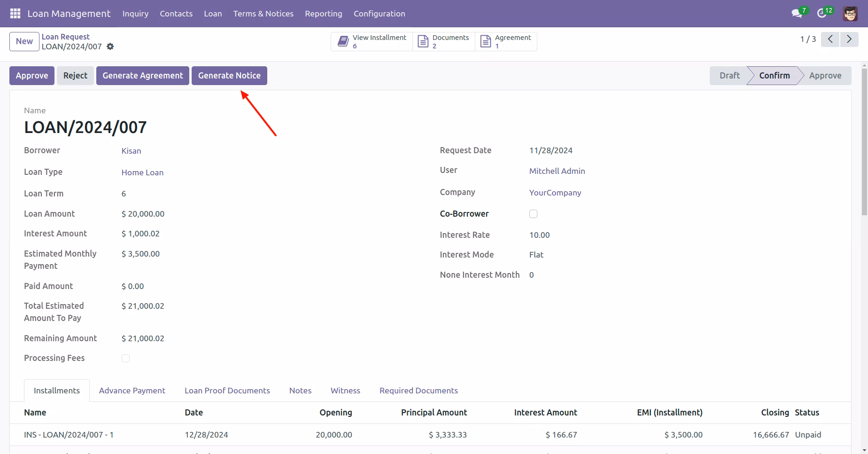868x454 pixels.
Task: Open the Loan menu
Action: pyautogui.click(x=213, y=14)
